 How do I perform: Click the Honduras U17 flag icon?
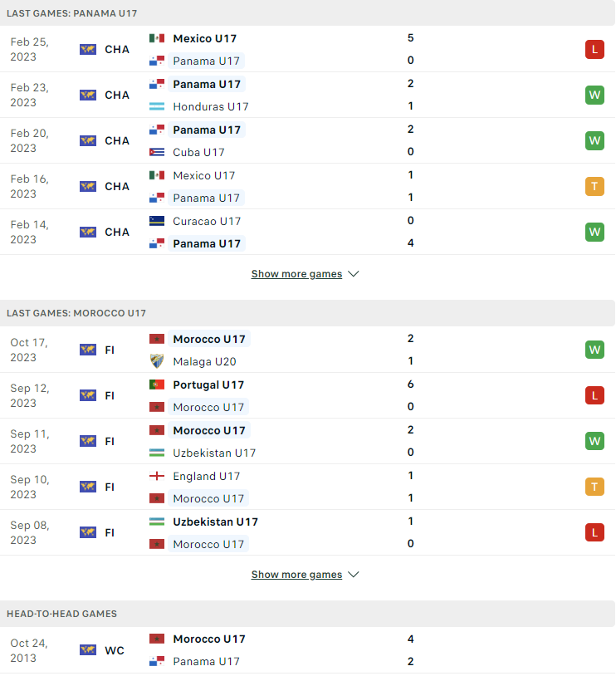tap(156, 106)
